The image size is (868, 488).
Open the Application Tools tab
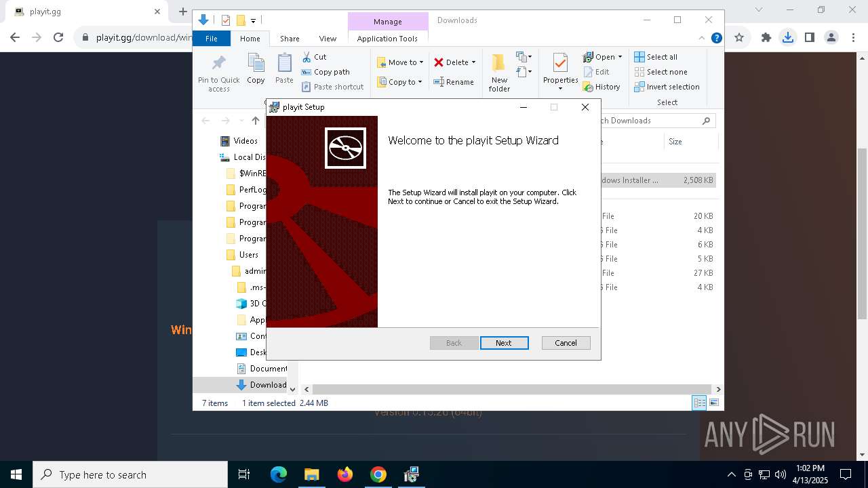387,39
